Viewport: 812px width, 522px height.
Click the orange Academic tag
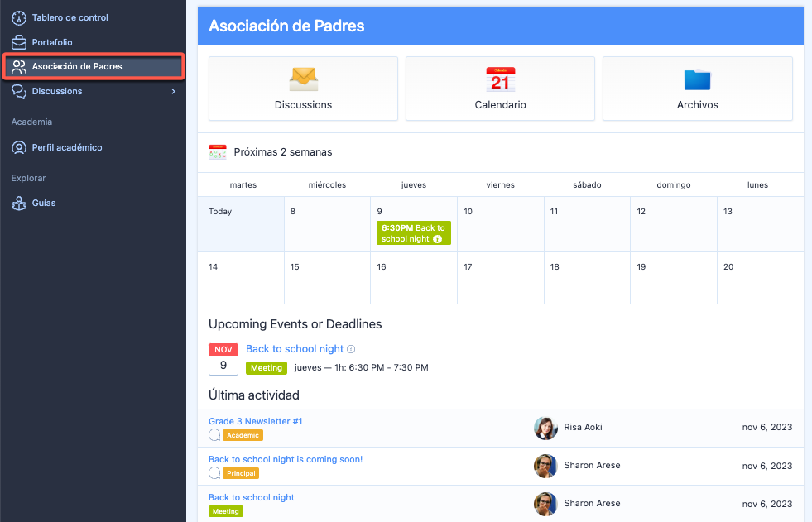click(243, 435)
